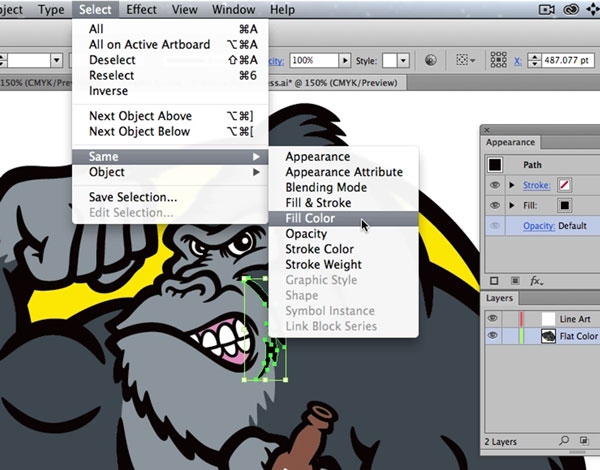Click the Creative Cloud menu bar icon
The width and height of the screenshot is (600, 470).
(x=571, y=10)
